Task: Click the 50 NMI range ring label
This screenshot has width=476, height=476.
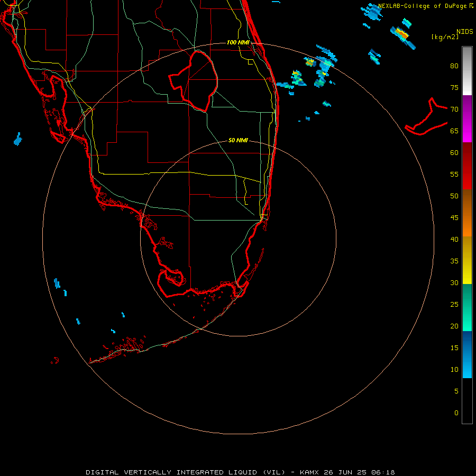Action: [238, 140]
